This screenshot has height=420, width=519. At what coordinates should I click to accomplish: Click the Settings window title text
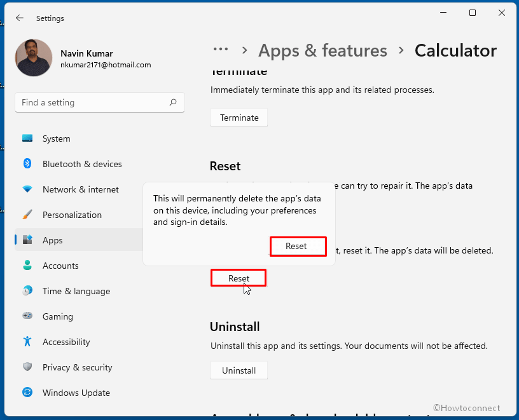tap(50, 18)
